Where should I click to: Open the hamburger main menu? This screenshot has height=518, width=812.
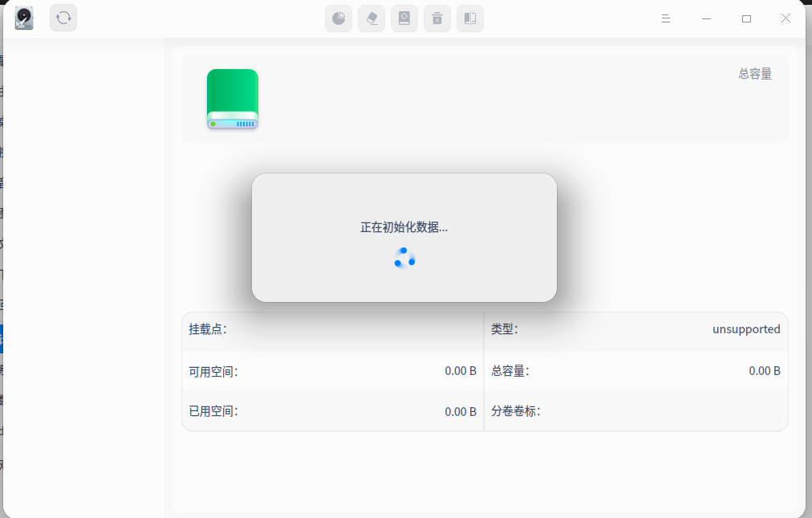pos(666,18)
